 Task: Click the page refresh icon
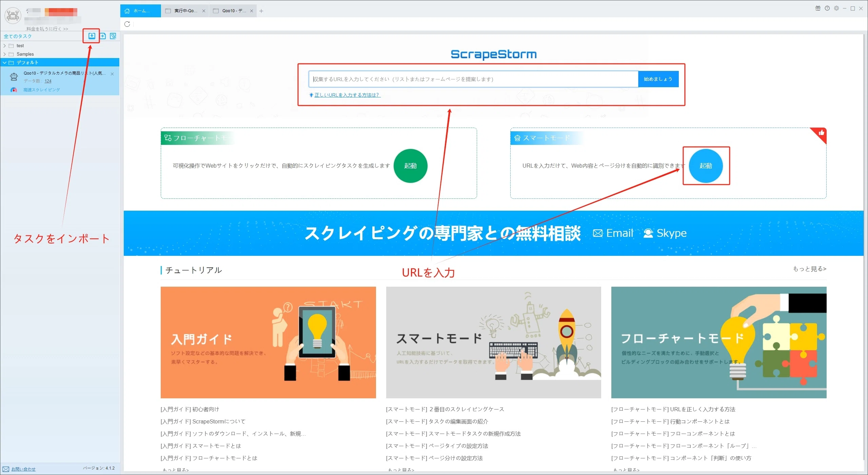click(127, 24)
